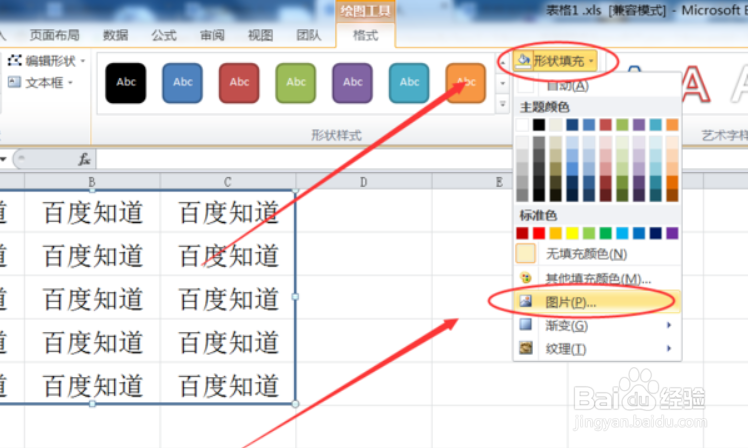This screenshot has width=748, height=448.
Task: Pick the white theme color swatch
Action: coord(522,125)
